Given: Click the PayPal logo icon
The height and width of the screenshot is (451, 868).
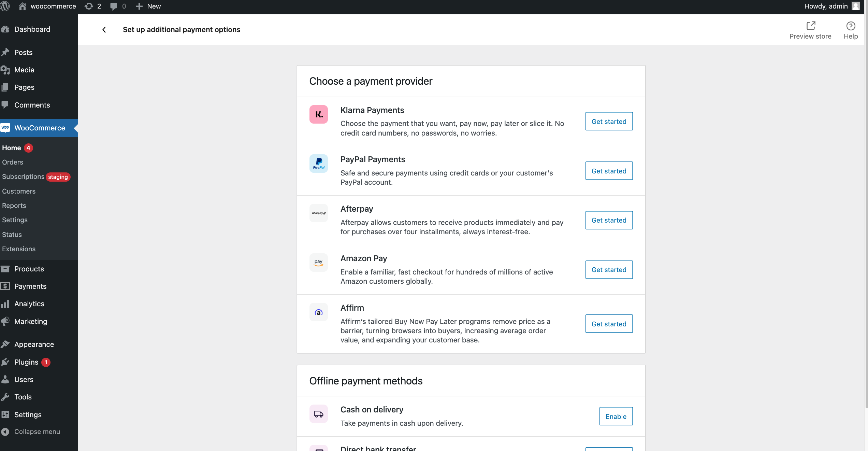Looking at the screenshot, I should (x=318, y=164).
